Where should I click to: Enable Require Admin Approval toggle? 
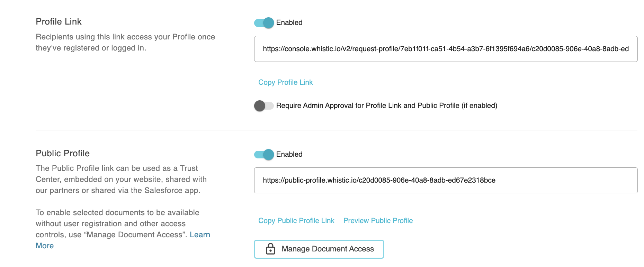(x=264, y=106)
